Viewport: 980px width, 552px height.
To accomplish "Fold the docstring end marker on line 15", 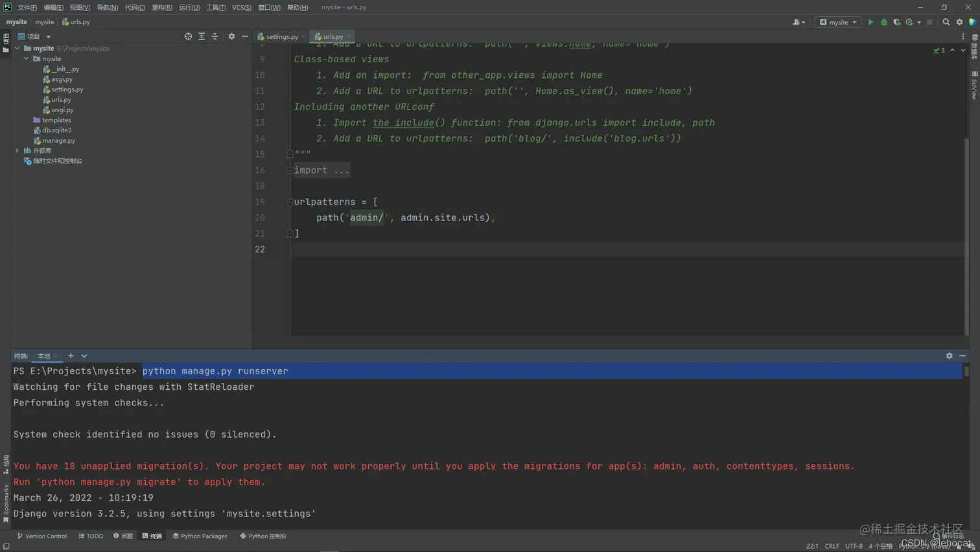I will [x=290, y=154].
